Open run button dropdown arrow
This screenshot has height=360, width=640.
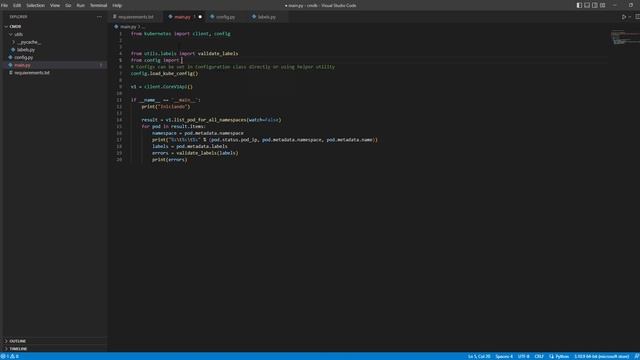point(630,17)
